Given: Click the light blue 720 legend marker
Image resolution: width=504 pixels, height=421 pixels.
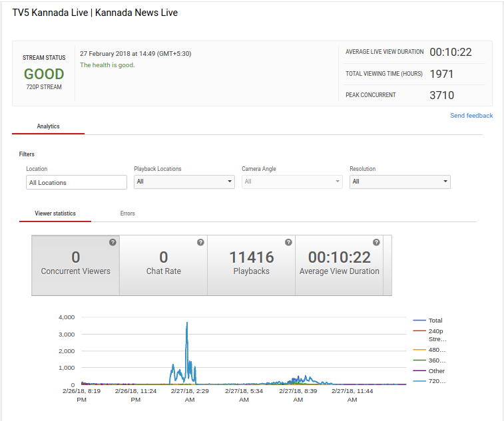Looking at the screenshot, I should (419, 381).
